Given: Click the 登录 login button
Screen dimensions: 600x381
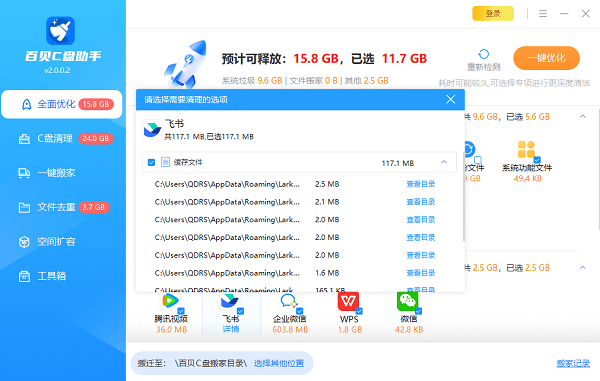Looking at the screenshot, I should click(x=493, y=14).
